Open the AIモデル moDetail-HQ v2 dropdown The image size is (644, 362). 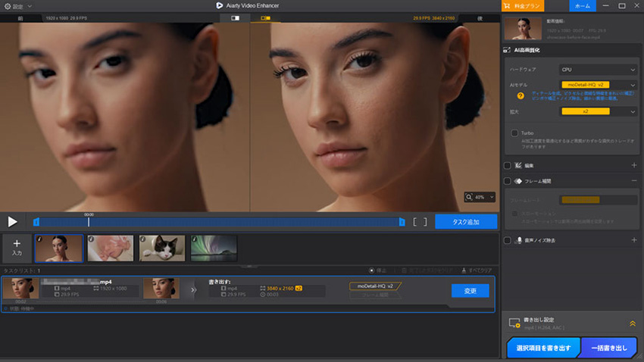[599, 85]
